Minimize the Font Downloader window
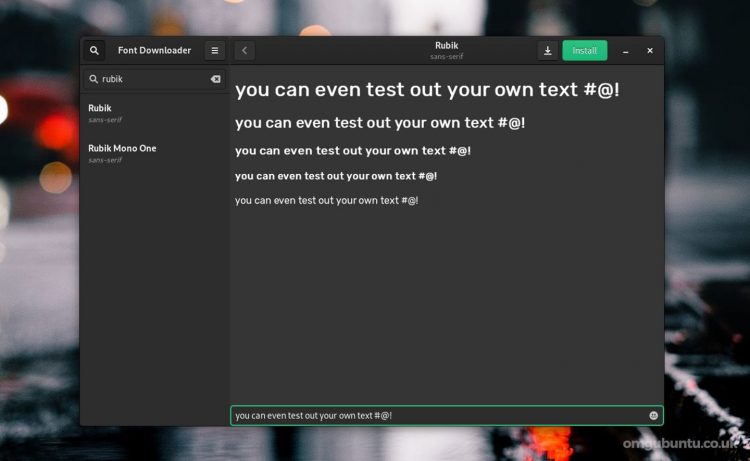Screen dimensions: 750x461 [x=625, y=51]
